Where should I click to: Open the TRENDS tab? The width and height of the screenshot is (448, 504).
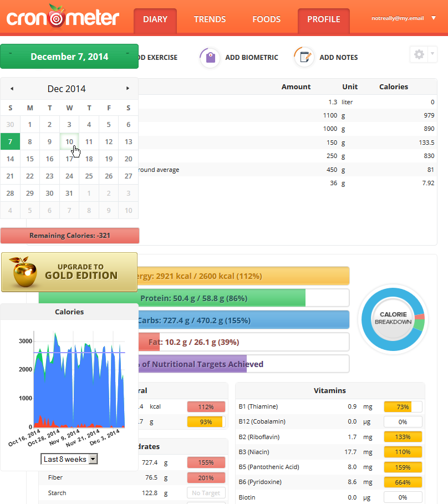pyautogui.click(x=210, y=19)
